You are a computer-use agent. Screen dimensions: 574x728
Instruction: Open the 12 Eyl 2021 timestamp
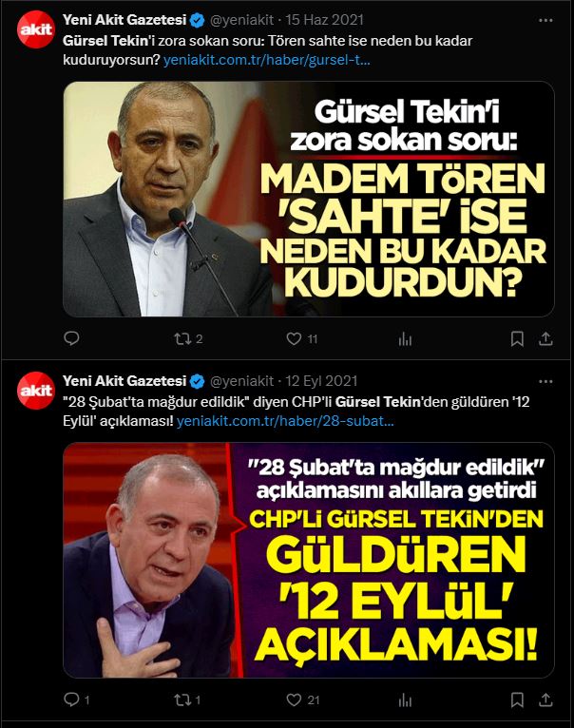tap(321, 381)
